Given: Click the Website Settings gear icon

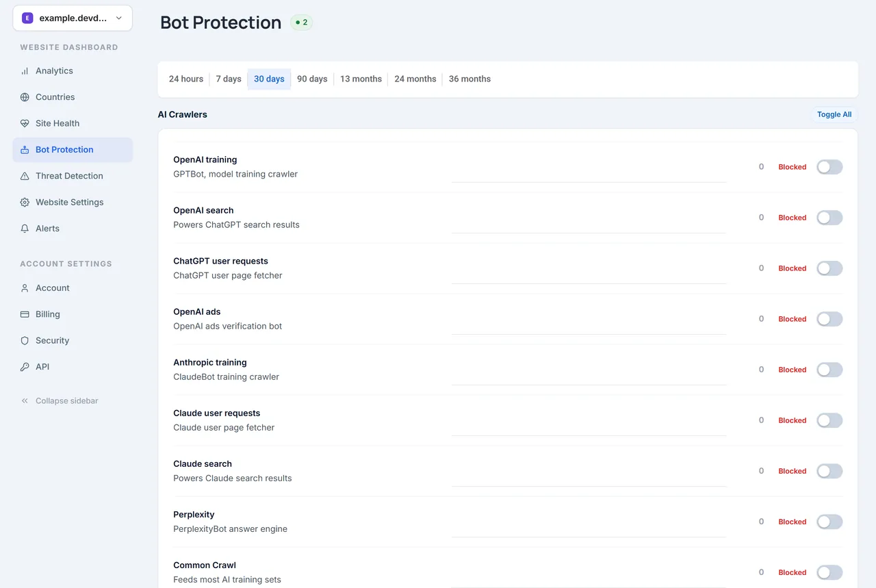Looking at the screenshot, I should point(25,203).
